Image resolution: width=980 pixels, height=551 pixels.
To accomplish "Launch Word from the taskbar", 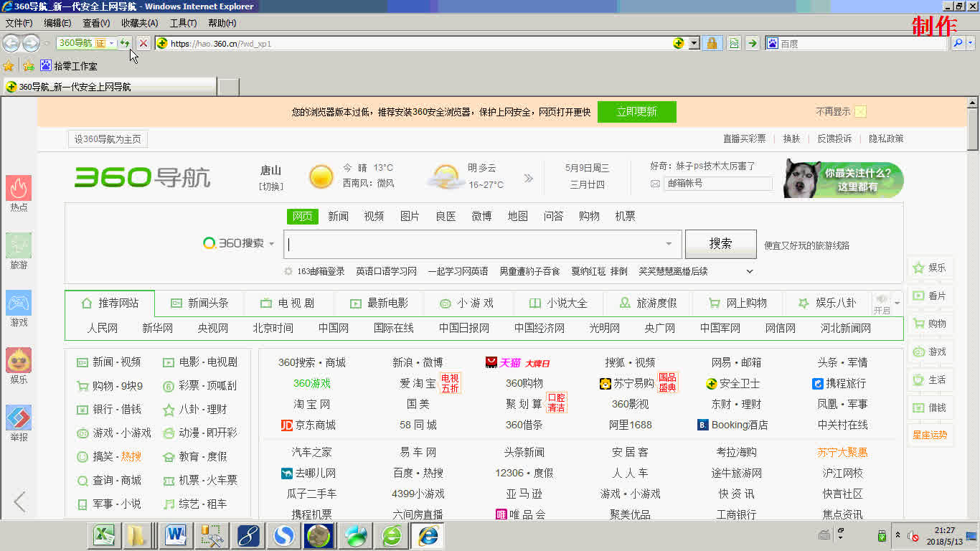I will (x=175, y=535).
